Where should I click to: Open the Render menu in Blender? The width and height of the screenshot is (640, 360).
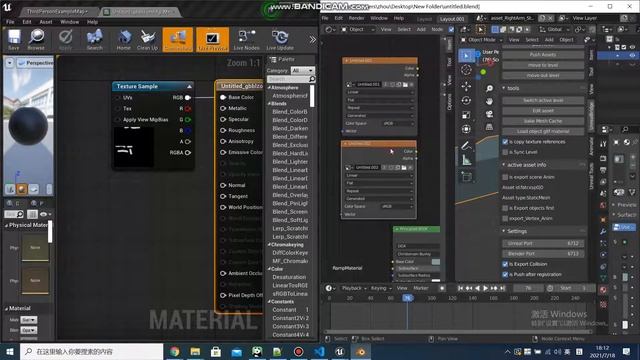(x=356, y=18)
